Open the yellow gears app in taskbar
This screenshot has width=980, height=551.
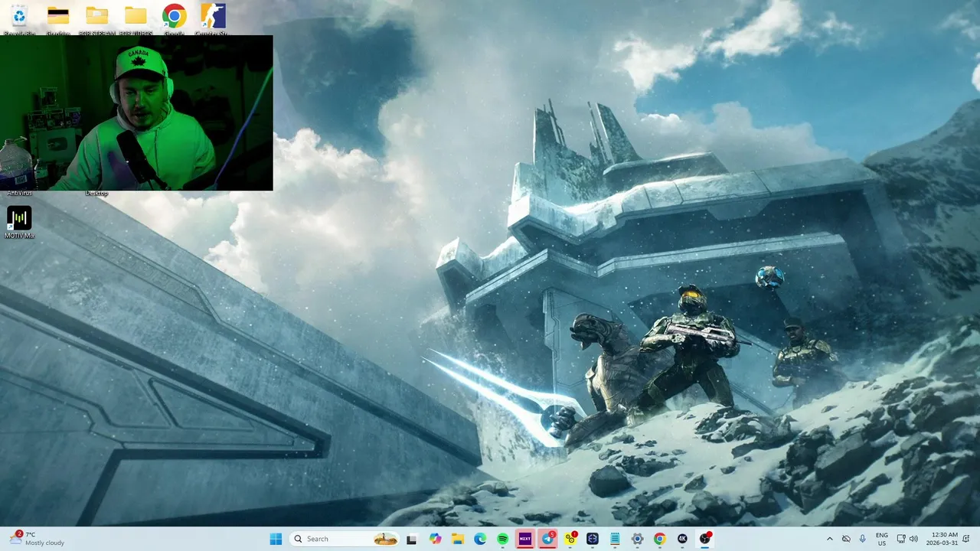point(570,539)
